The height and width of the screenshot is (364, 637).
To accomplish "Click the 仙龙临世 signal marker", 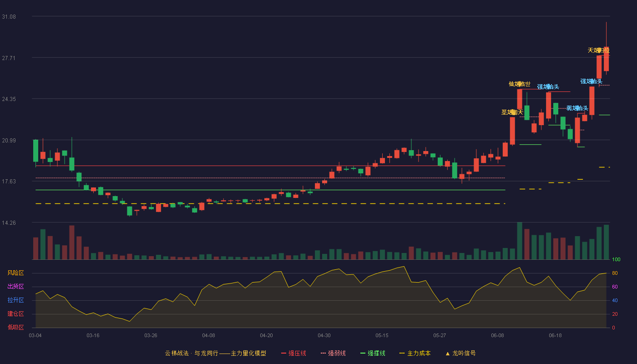I will (x=519, y=84).
